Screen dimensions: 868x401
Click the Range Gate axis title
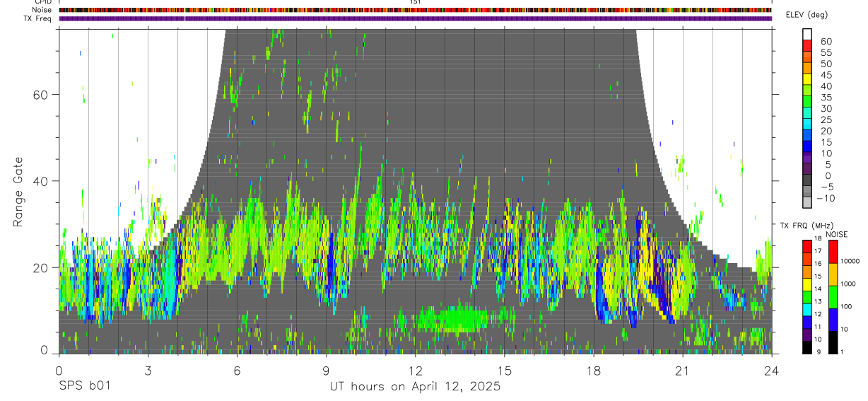click(x=18, y=192)
